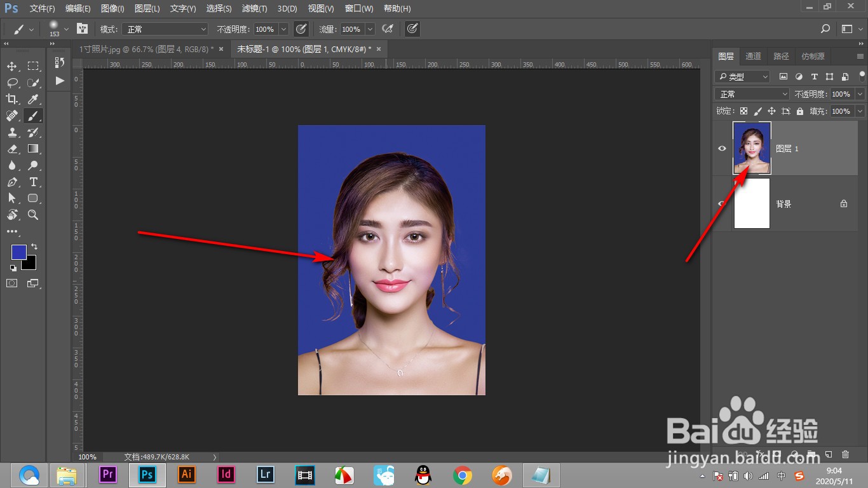
Task: Click the blue foreground color swatch
Action: [x=18, y=252]
